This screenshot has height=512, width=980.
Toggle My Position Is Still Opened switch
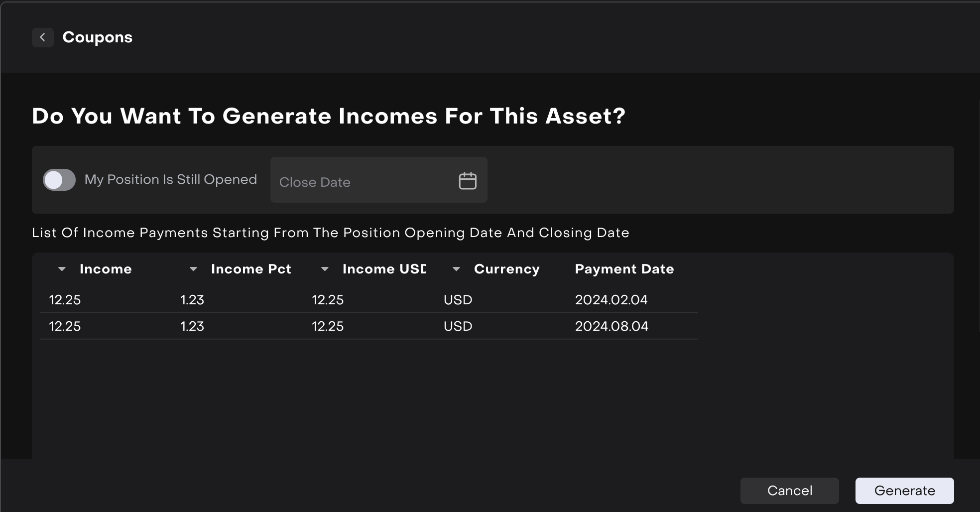[x=59, y=180]
